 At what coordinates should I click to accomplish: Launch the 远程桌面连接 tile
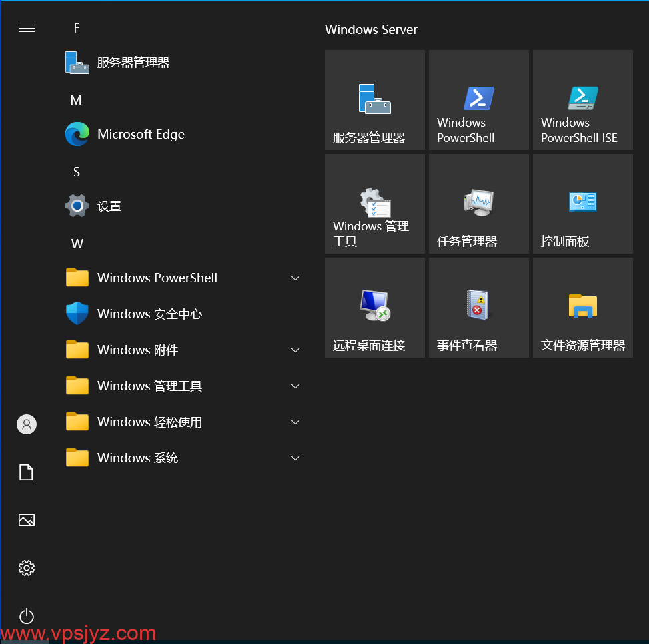375,307
